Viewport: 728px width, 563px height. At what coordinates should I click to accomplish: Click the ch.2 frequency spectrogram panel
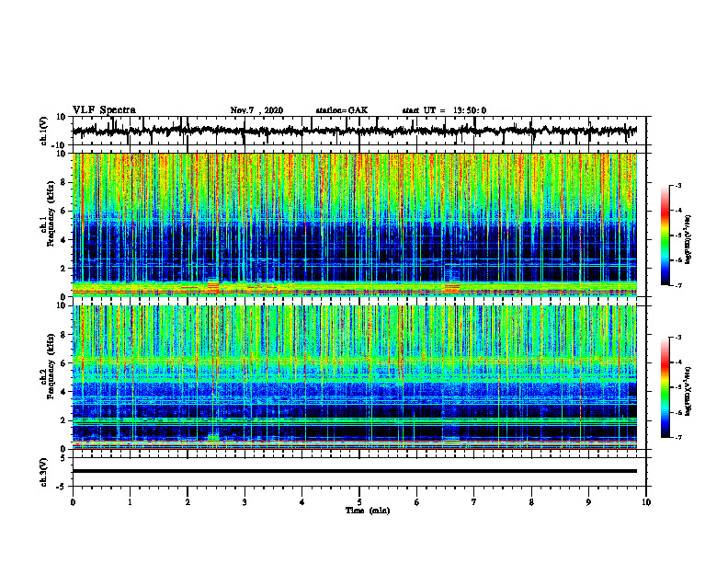tap(355, 377)
